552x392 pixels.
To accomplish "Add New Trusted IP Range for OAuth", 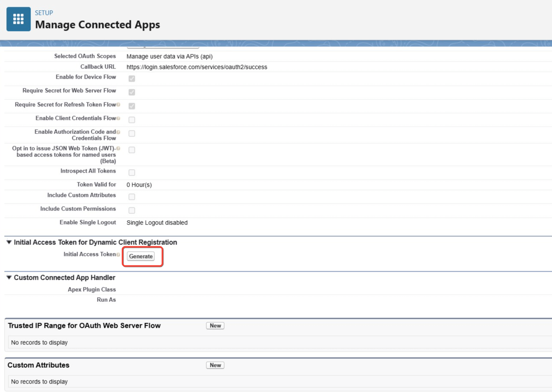I will coord(215,326).
